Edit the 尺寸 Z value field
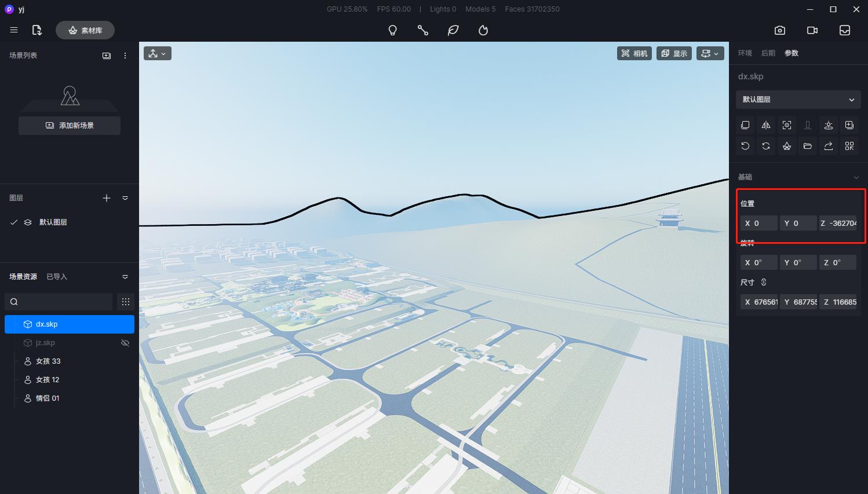 [838, 302]
